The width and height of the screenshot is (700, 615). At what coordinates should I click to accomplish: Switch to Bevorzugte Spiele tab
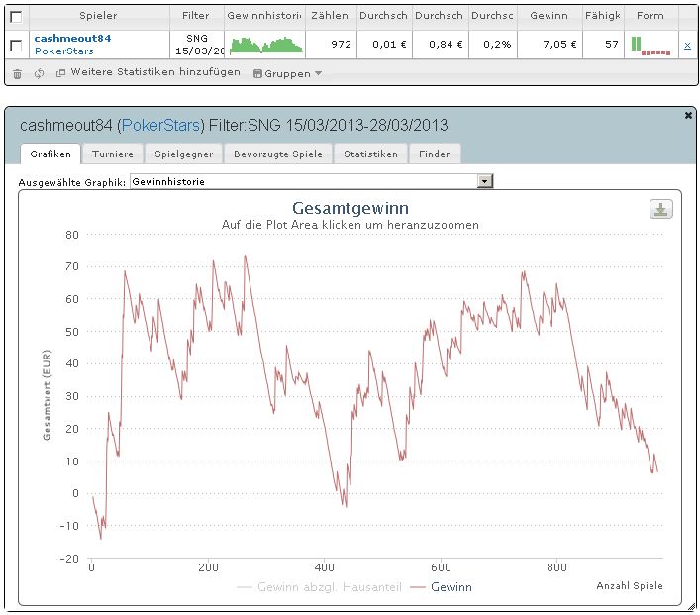[278, 154]
